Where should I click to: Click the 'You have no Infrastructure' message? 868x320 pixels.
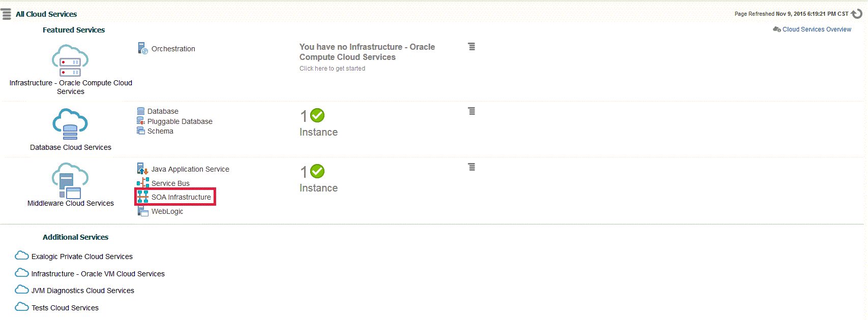[367, 52]
